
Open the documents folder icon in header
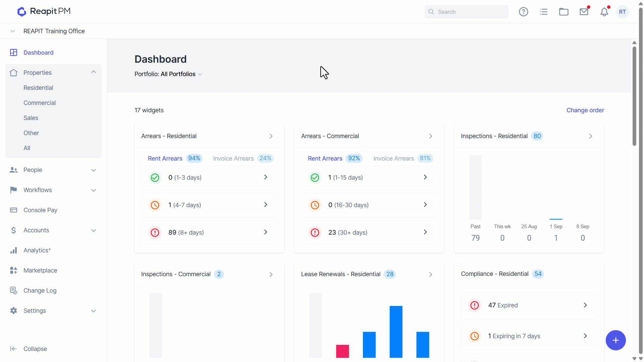click(x=564, y=12)
